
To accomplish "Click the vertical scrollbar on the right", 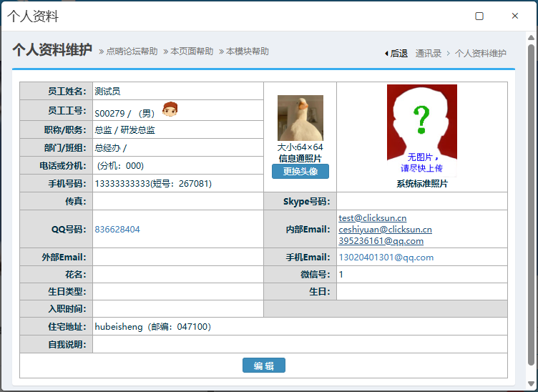I will (x=531, y=200).
